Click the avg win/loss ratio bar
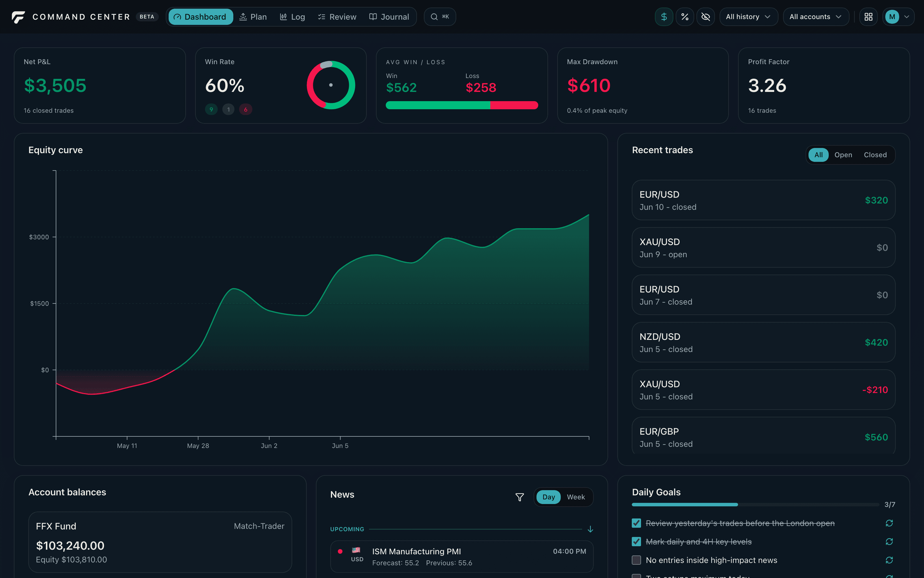This screenshot has width=924, height=578. pyautogui.click(x=462, y=105)
